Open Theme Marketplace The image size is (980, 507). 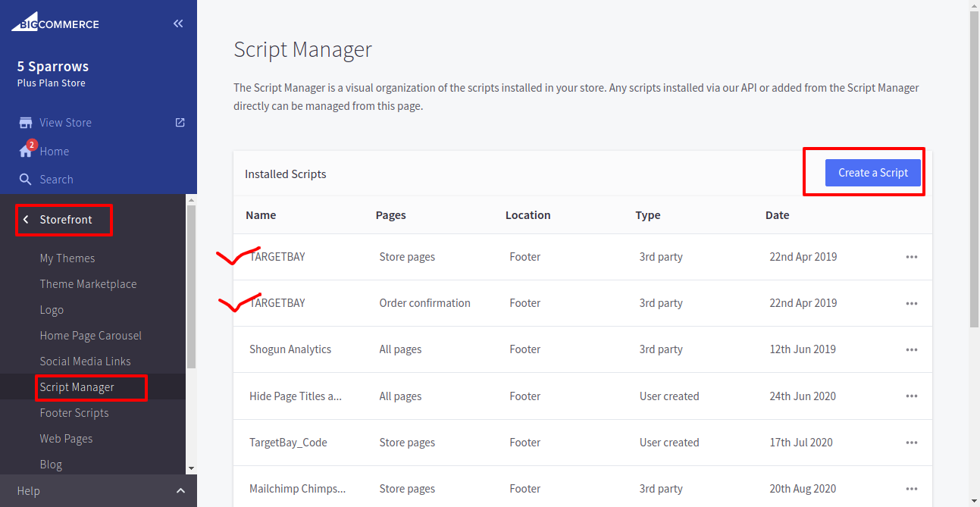[88, 284]
